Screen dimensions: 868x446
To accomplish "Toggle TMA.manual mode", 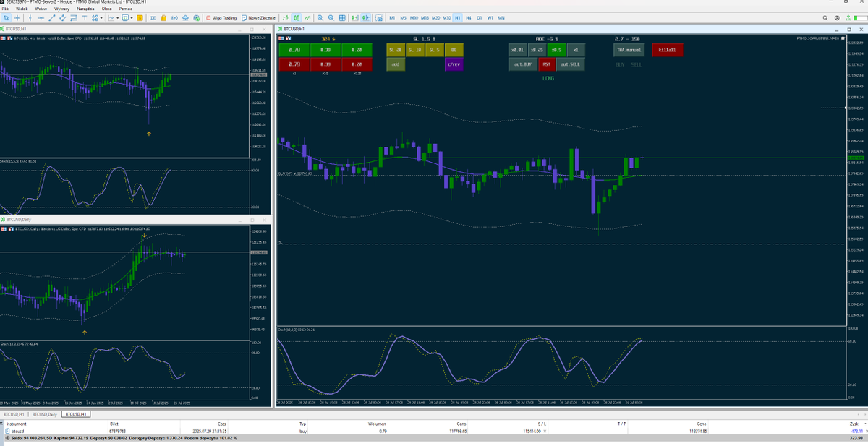I will 629,50.
